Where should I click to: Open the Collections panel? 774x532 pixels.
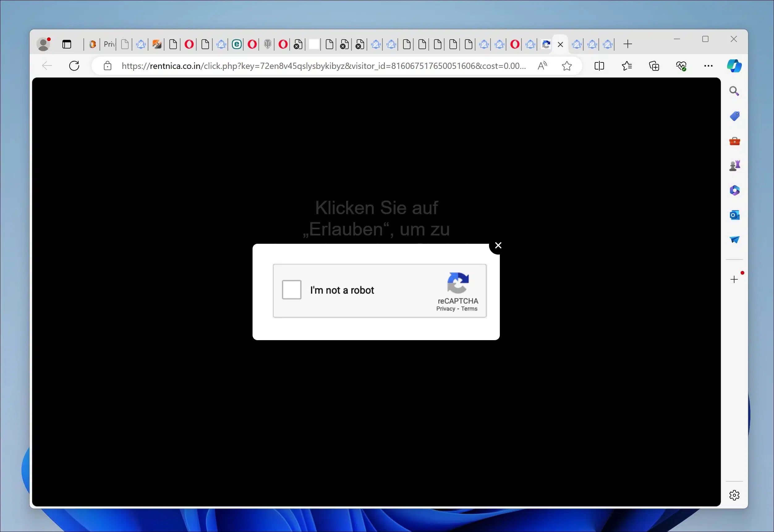(x=654, y=66)
